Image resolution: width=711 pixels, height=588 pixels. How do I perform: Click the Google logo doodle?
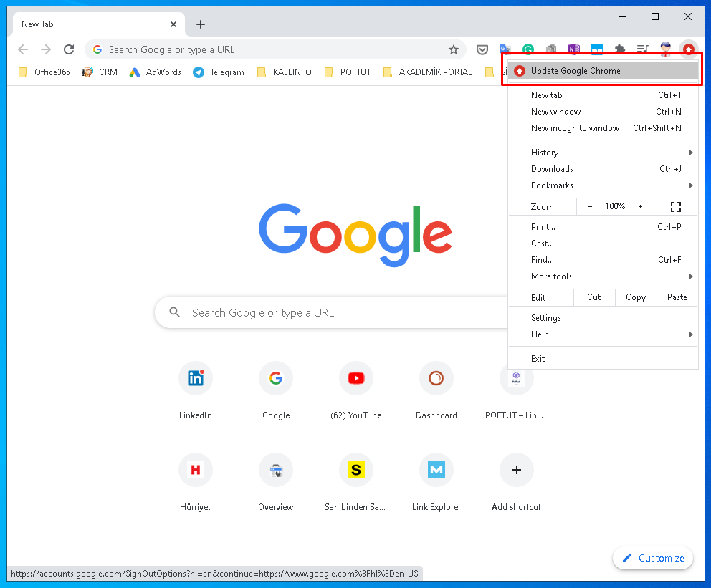tap(355, 235)
